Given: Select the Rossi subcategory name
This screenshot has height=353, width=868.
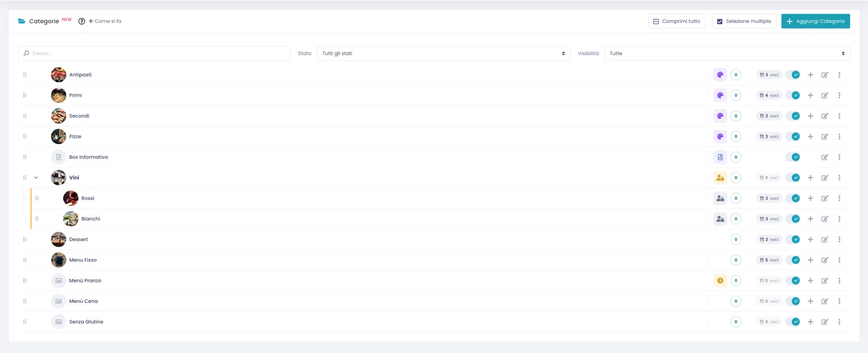Looking at the screenshot, I should tap(88, 198).
